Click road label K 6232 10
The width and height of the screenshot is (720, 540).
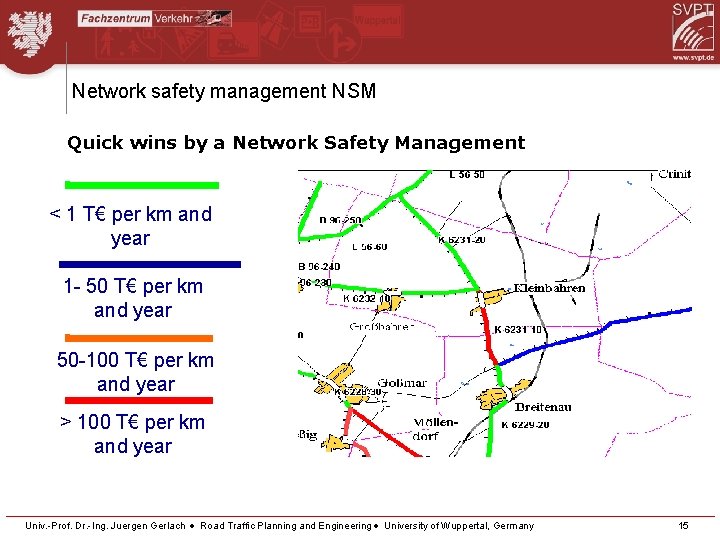point(366,298)
